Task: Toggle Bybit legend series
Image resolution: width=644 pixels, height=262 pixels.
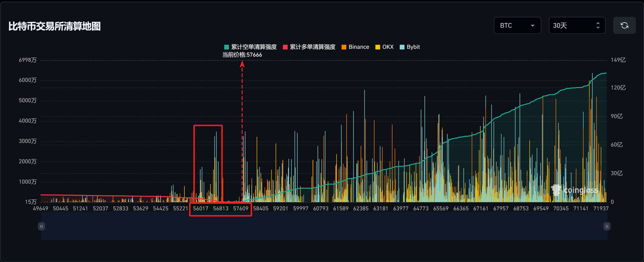Action: (x=410, y=47)
